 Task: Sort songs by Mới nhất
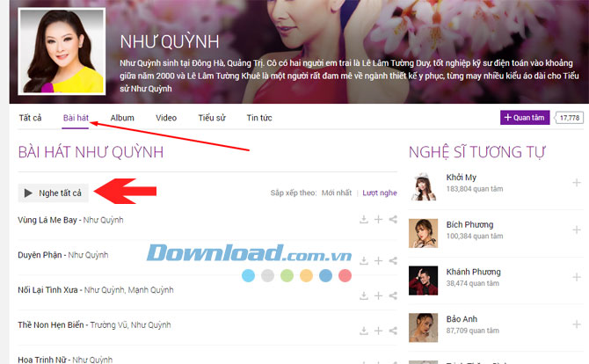click(337, 193)
